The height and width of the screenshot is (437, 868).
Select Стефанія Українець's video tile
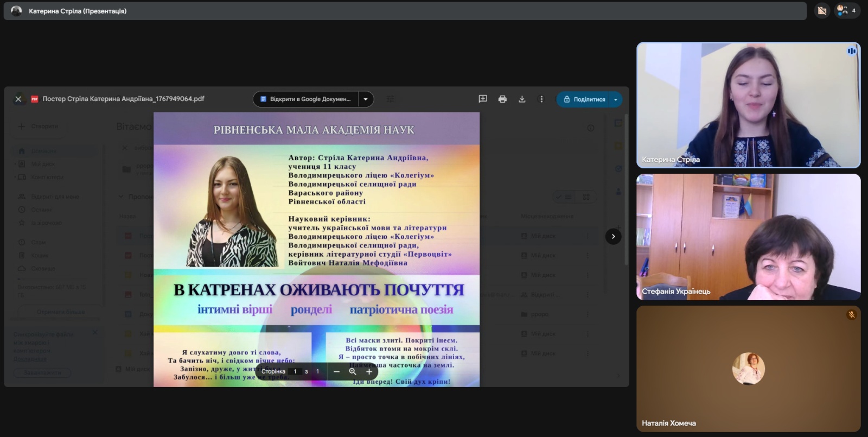748,237
